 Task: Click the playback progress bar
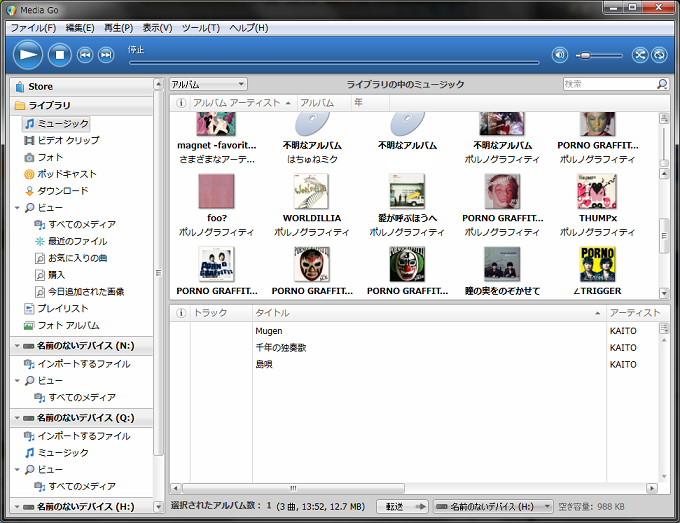[x=334, y=63]
